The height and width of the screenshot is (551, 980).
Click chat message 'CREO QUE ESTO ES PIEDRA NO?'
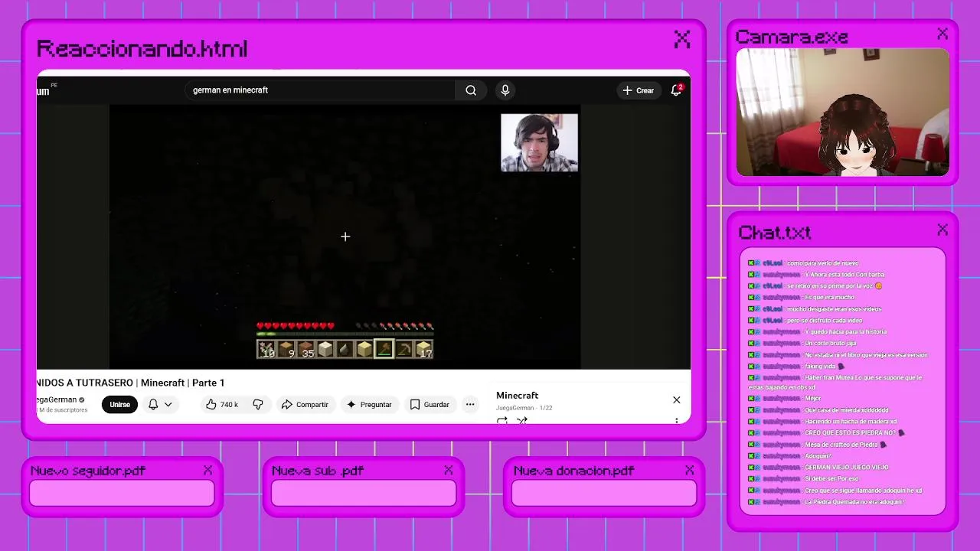[849, 433]
